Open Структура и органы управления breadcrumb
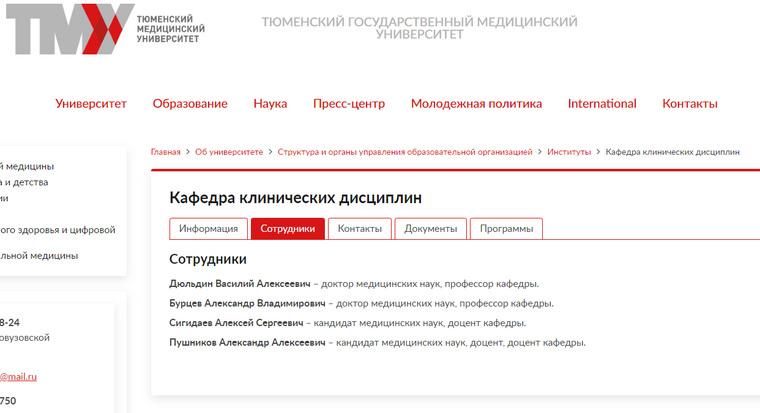This screenshot has height=413, width=760. [405, 152]
